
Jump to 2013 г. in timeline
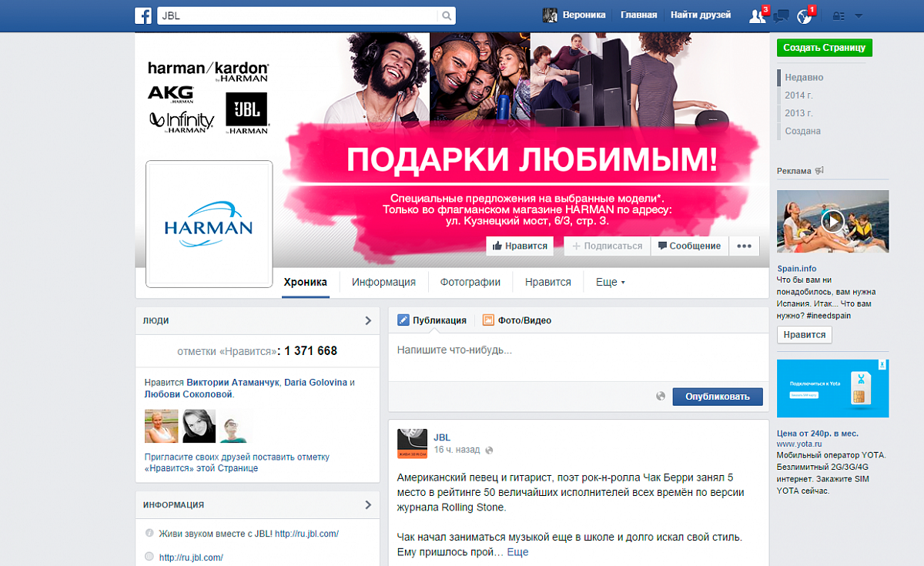pyautogui.click(x=798, y=113)
